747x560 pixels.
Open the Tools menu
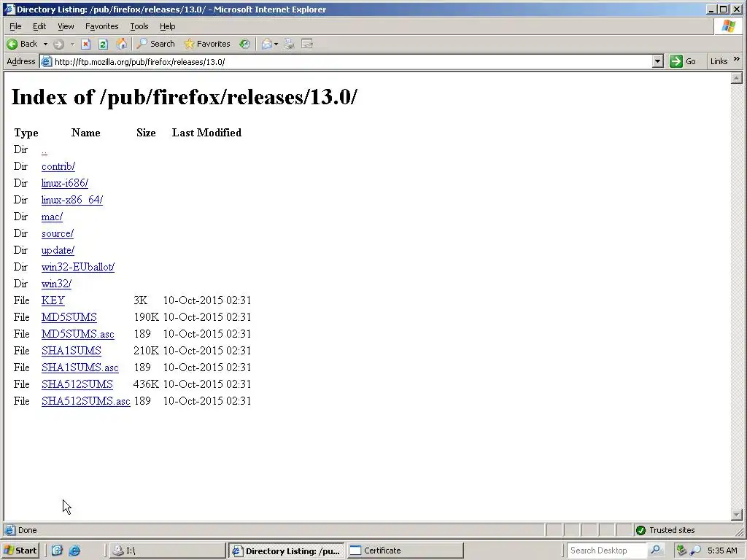[x=139, y=26]
